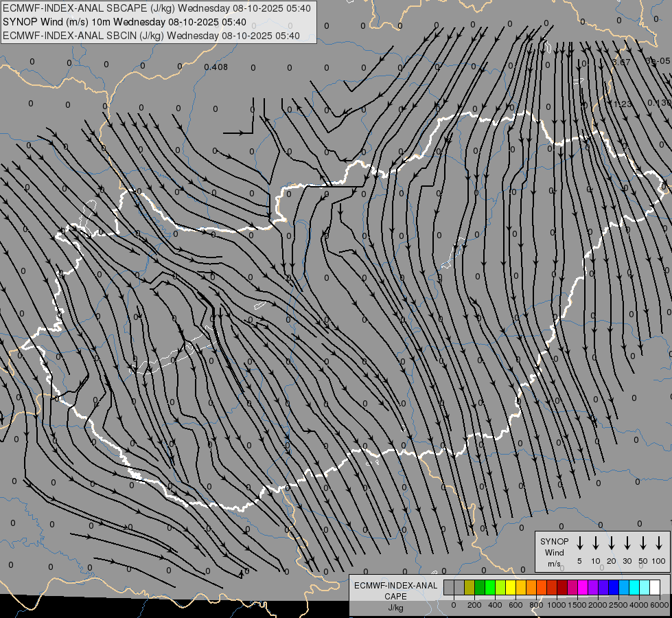Click the 50 m/s wind arrow symbol
This screenshot has height=618, width=672.
coord(643,543)
